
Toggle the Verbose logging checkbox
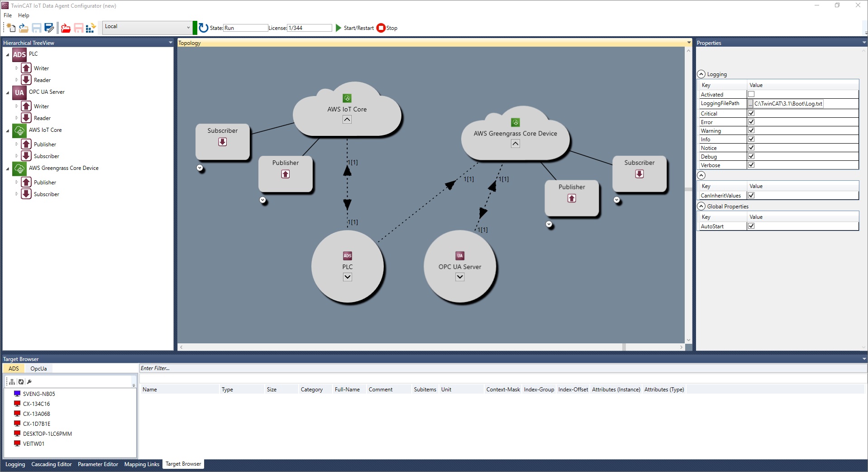(751, 165)
